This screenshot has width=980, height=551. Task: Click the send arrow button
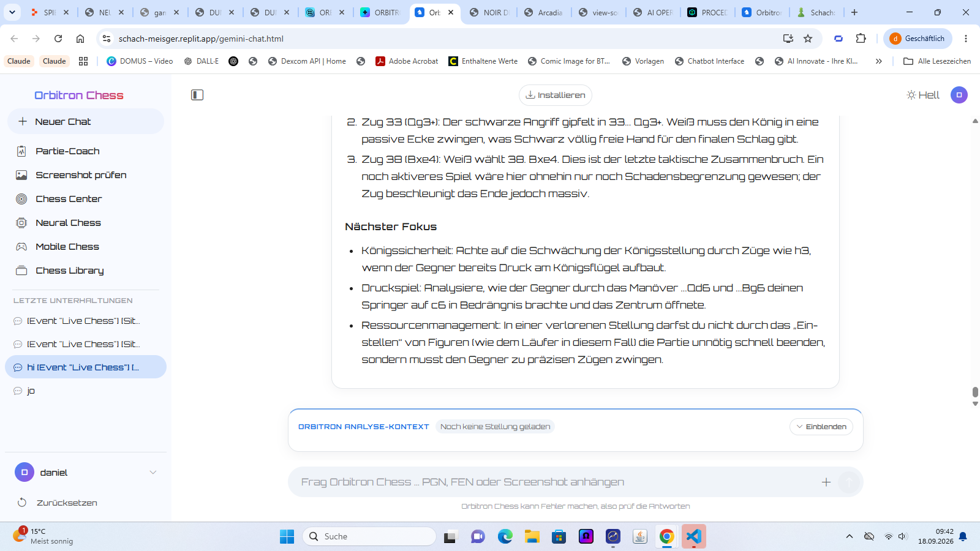tap(849, 482)
